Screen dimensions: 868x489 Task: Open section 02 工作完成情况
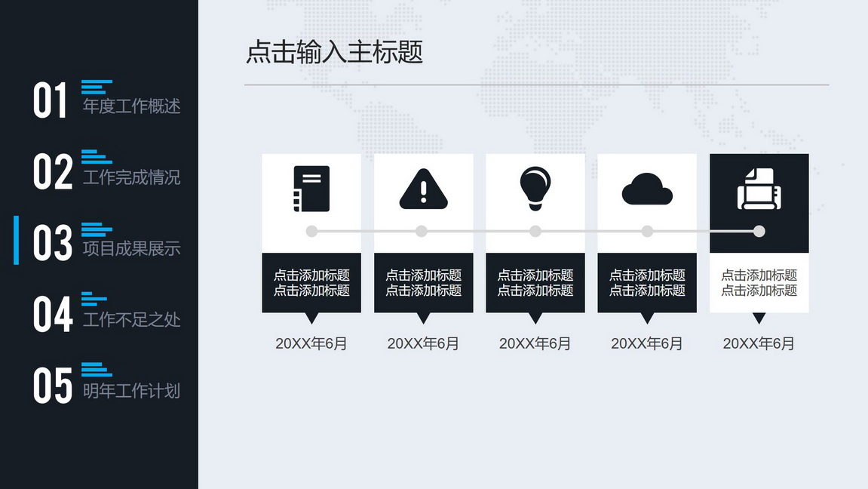(106, 171)
